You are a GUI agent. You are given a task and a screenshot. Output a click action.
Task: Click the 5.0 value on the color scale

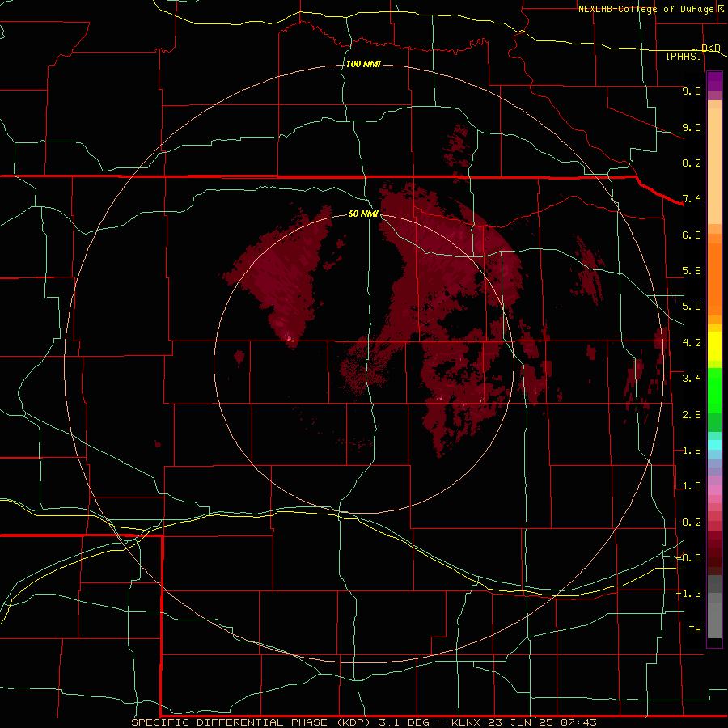point(692,307)
